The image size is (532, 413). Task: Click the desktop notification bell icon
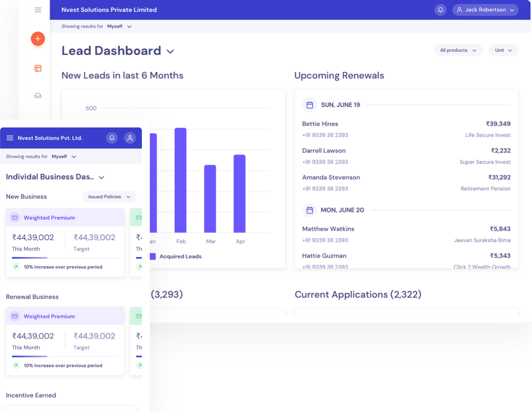440,10
